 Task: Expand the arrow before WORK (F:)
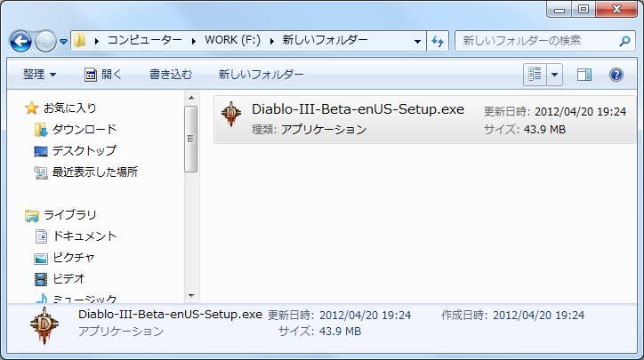(x=193, y=41)
